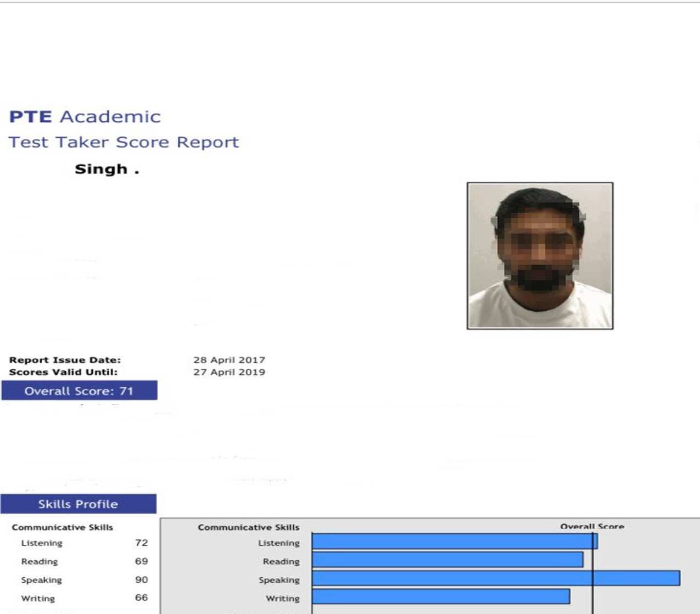Click the Report Issue Date label
The height and width of the screenshot is (614, 700).
(x=65, y=360)
